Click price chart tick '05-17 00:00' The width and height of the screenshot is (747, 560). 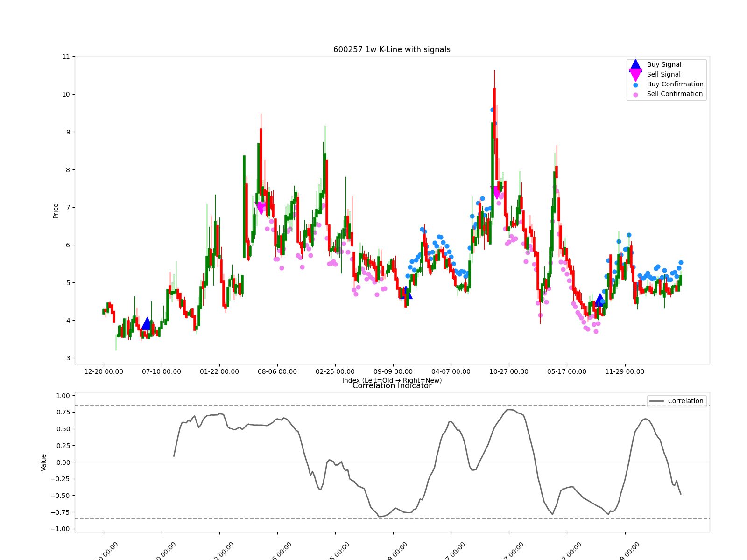(567, 372)
